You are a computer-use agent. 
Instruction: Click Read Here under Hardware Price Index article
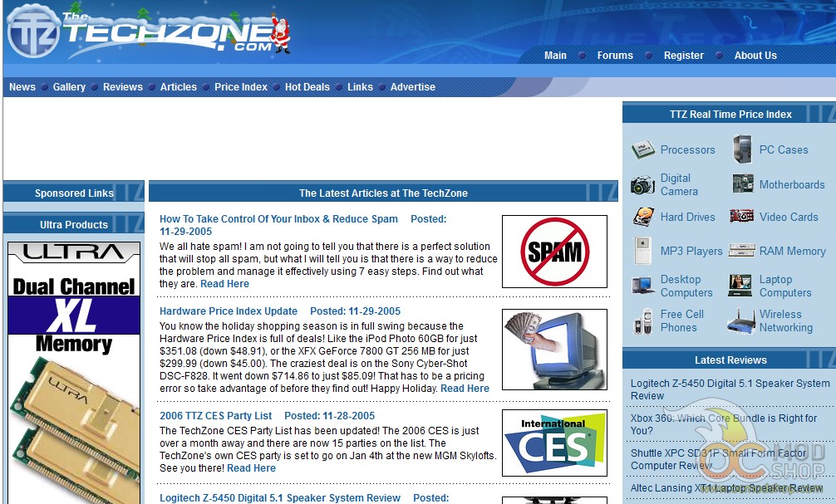pos(465,389)
